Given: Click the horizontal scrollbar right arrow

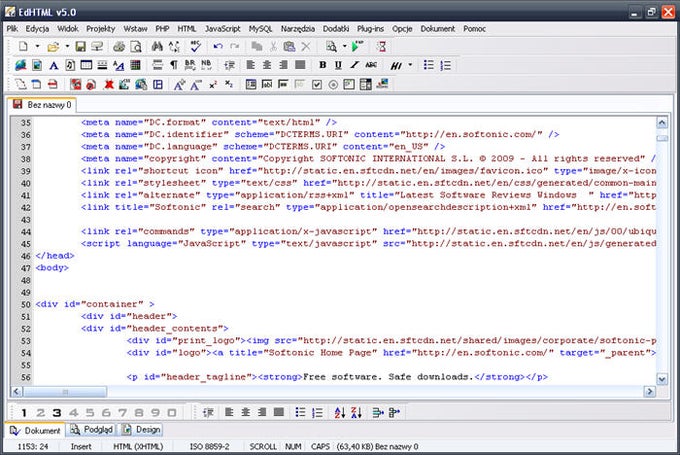Looking at the screenshot, I should pyautogui.click(x=649, y=392).
